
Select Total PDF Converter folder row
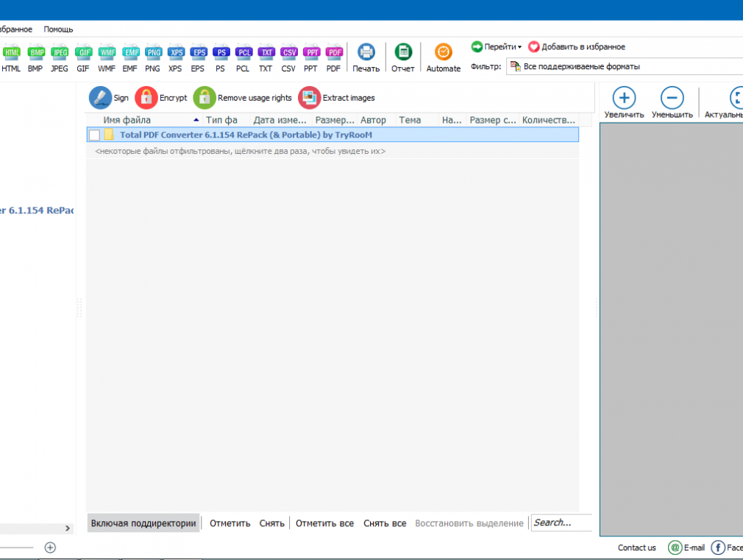(x=333, y=135)
